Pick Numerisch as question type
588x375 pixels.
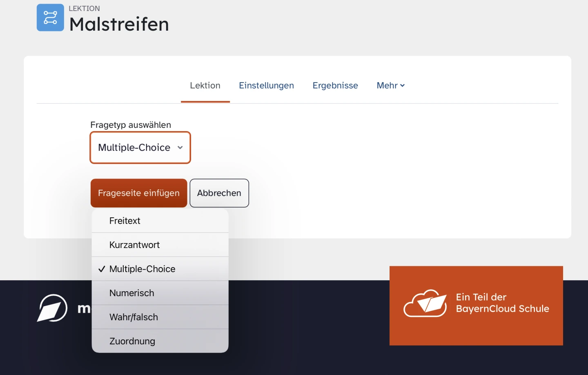click(x=132, y=293)
